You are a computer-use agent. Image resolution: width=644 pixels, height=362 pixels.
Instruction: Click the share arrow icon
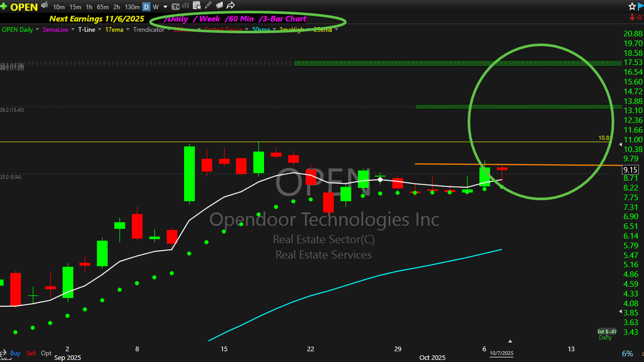pos(231,6)
